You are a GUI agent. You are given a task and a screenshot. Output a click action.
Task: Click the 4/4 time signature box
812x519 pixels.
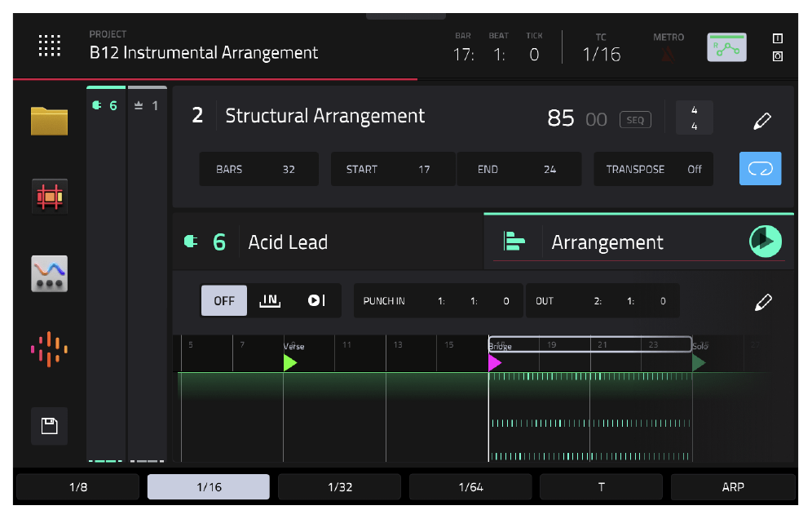[x=694, y=118]
